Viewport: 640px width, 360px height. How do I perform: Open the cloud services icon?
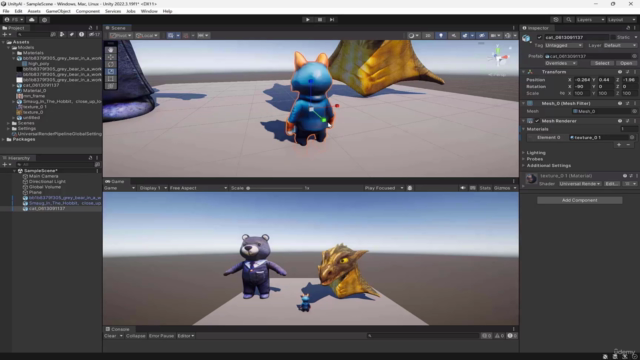pyautogui.click(x=32, y=20)
